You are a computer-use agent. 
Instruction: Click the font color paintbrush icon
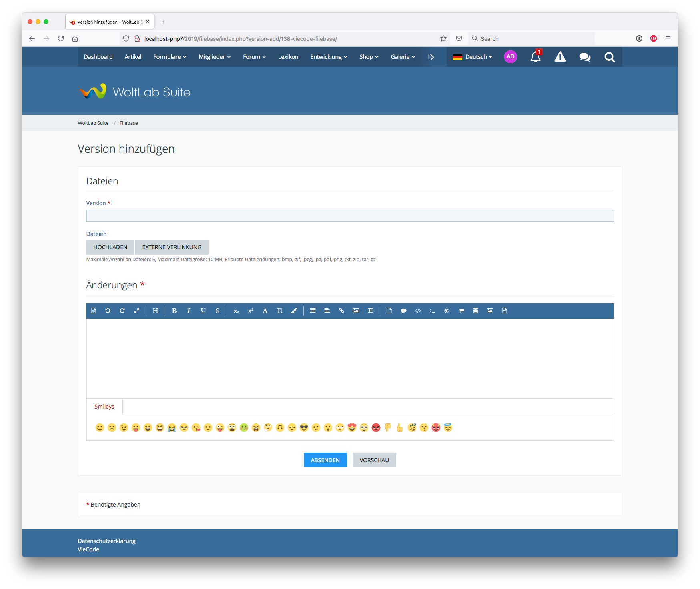coord(294,311)
